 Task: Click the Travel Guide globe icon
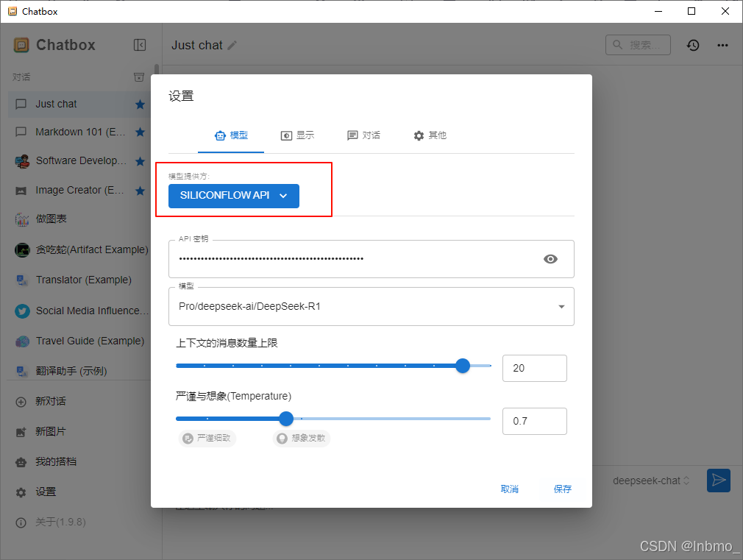coord(22,341)
